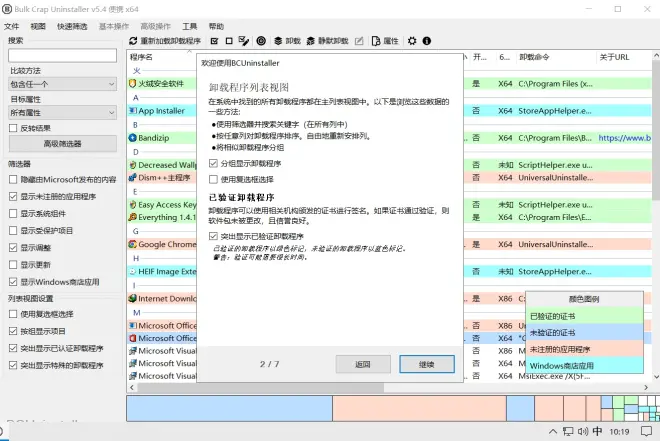Screen dimensions: 660x441
Task: Select the 火绒安全软件 row icon
Action: point(133,83)
